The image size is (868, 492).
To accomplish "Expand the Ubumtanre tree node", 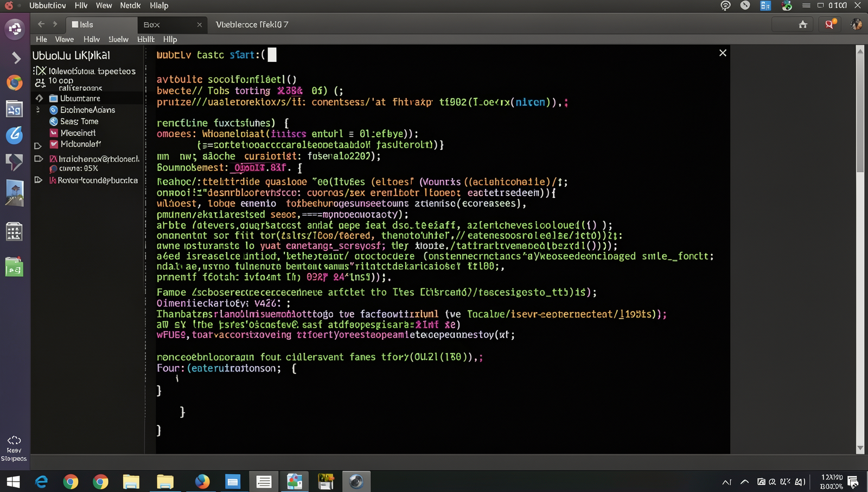I will click(39, 98).
